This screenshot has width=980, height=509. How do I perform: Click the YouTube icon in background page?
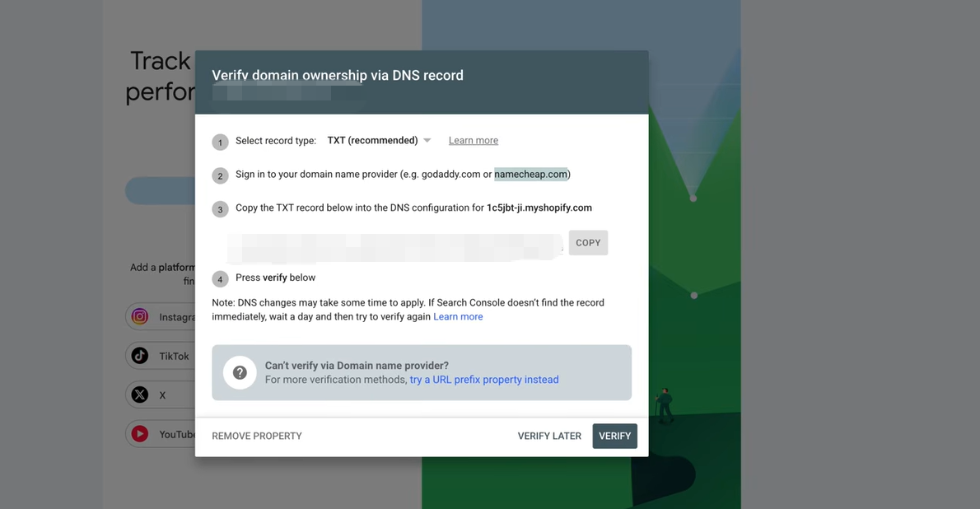coord(140,434)
